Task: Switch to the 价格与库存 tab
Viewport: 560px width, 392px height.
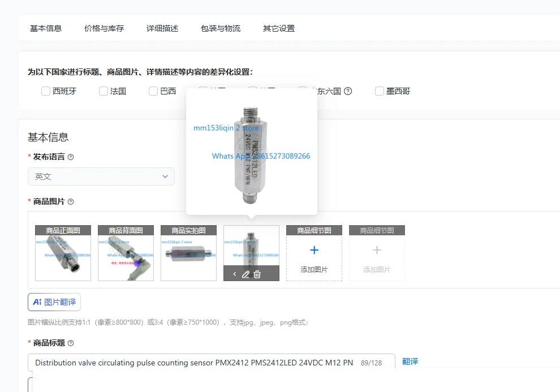Action: coord(104,28)
